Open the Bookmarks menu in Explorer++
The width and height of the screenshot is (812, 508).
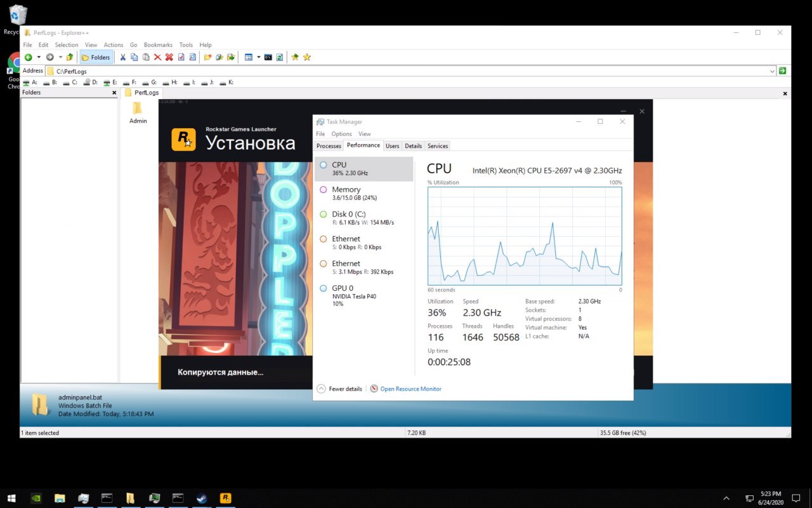pyautogui.click(x=158, y=45)
